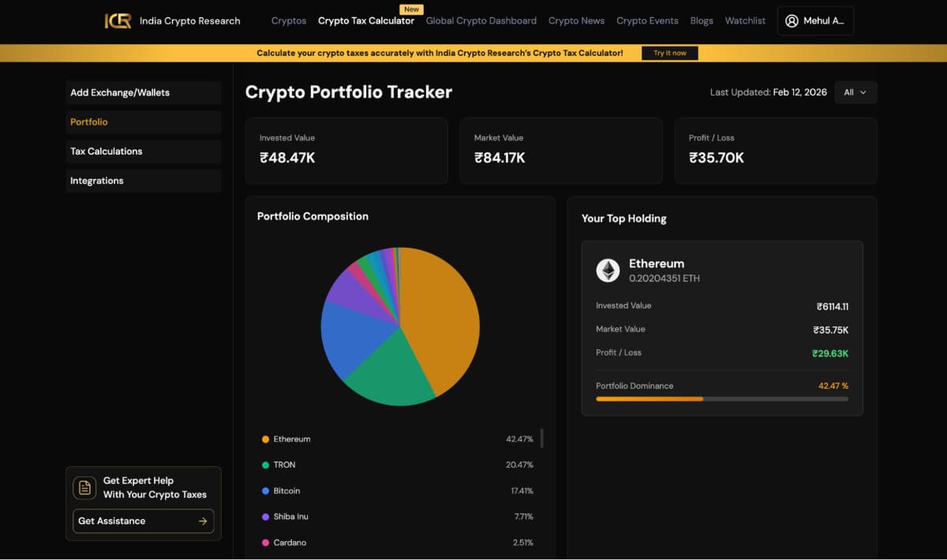Click the blue Bitcoin legend dot
Screen dimensions: 947x560
tap(265, 491)
